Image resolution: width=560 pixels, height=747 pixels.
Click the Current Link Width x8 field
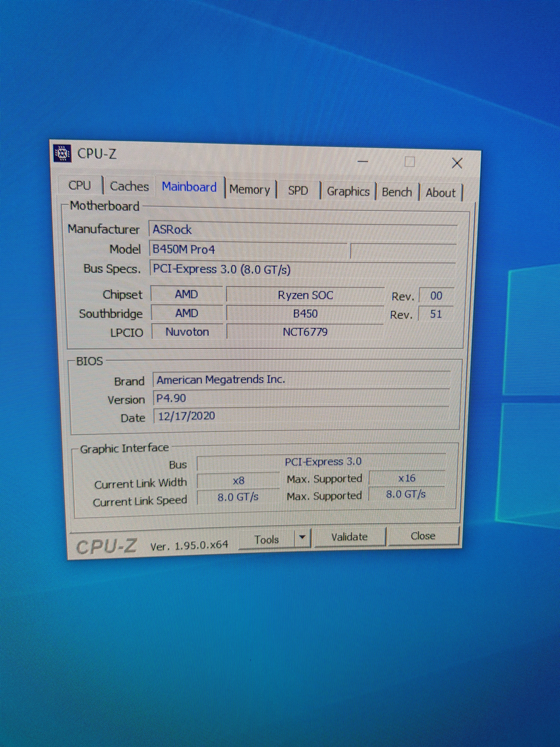coord(238,481)
